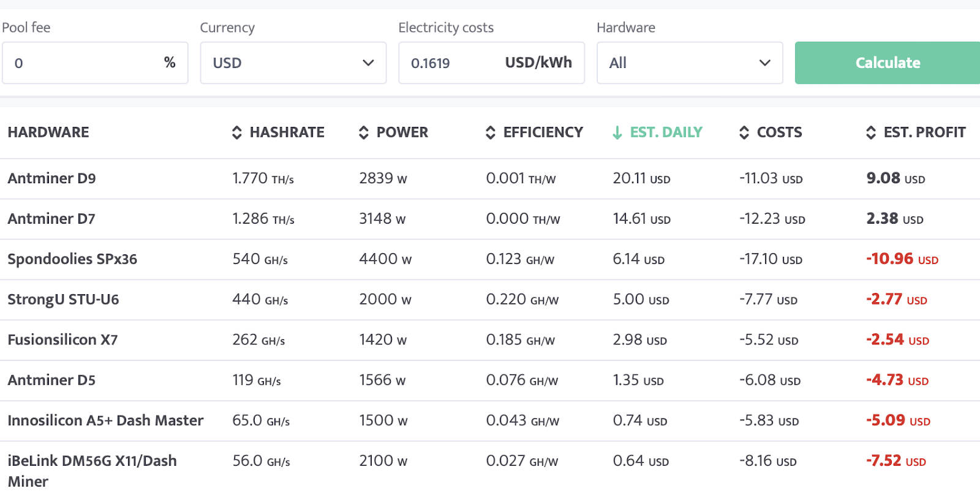This screenshot has width=980, height=497.
Task: Open the Currency USD dropdown
Action: [293, 63]
